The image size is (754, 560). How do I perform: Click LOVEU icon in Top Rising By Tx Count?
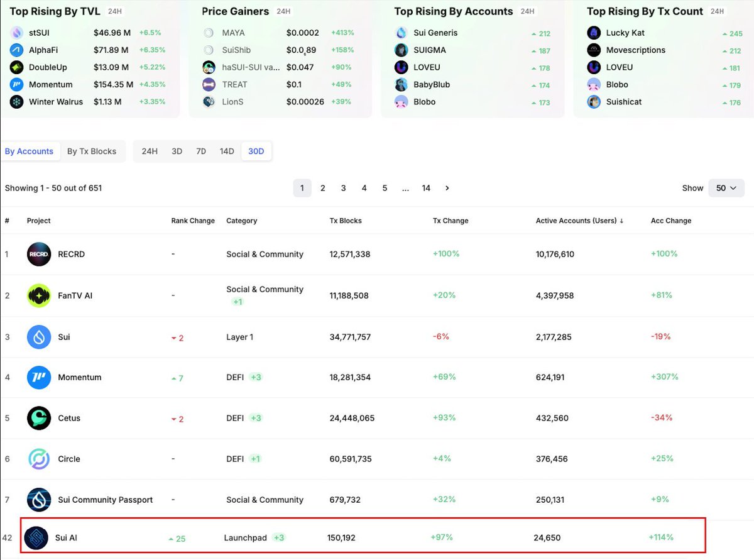pos(594,67)
